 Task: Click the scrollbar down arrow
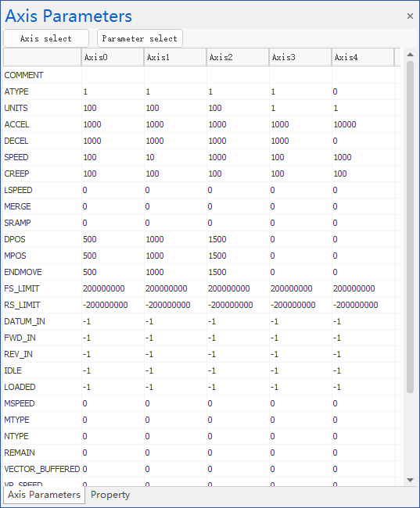click(411, 480)
